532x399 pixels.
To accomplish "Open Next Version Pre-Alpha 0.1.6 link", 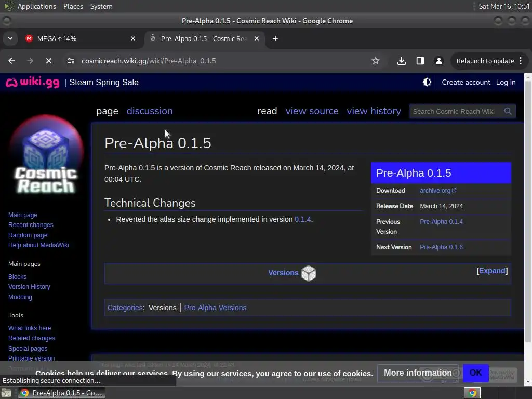I will tap(441, 247).
